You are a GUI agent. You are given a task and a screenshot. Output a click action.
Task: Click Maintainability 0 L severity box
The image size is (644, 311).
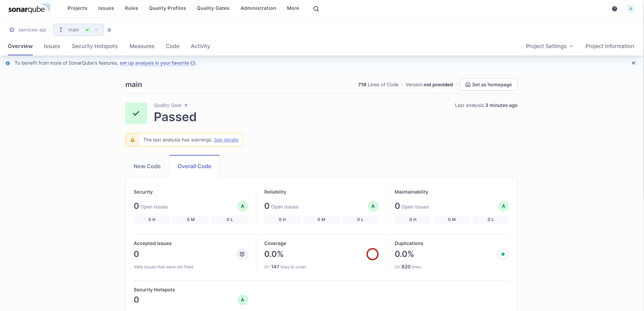tap(491, 220)
